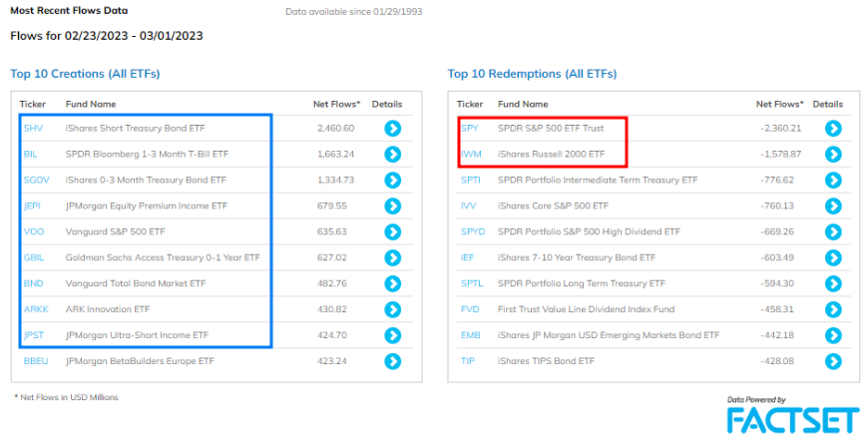Viewport: 868px width, 442px height.
Task: Open the BIL ticker link
Action: coord(31,154)
